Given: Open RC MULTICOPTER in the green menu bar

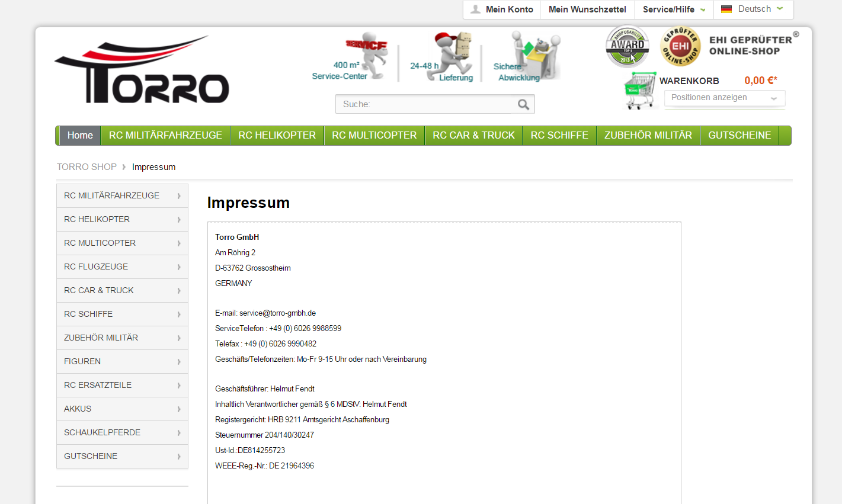Looking at the screenshot, I should (x=374, y=136).
